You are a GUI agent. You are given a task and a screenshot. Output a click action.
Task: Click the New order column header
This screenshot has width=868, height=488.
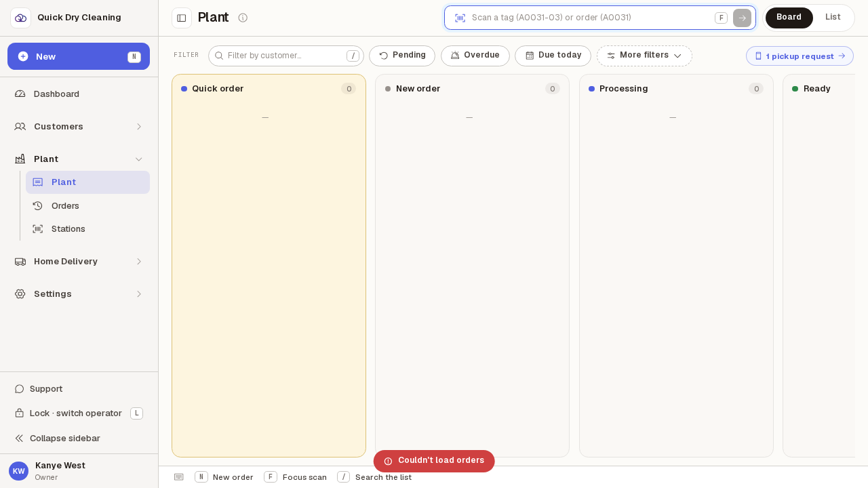click(472, 89)
